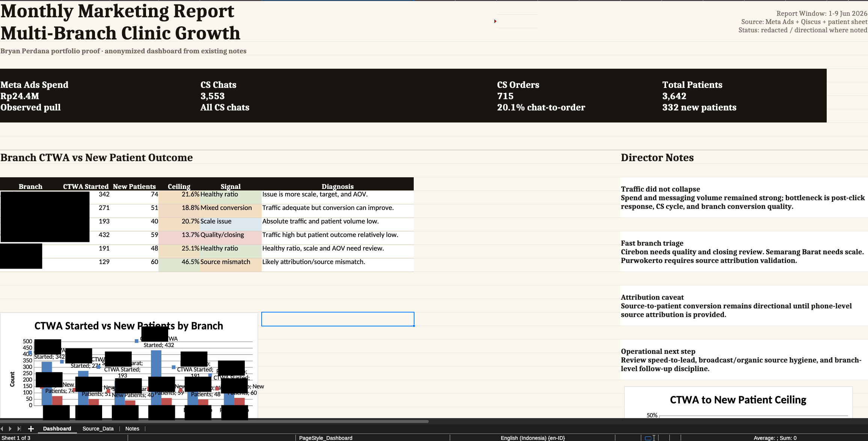Click the 'Fast branch triage' note title
Image resolution: width=868 pixels, height=441 pixels.
coord(652,243)
